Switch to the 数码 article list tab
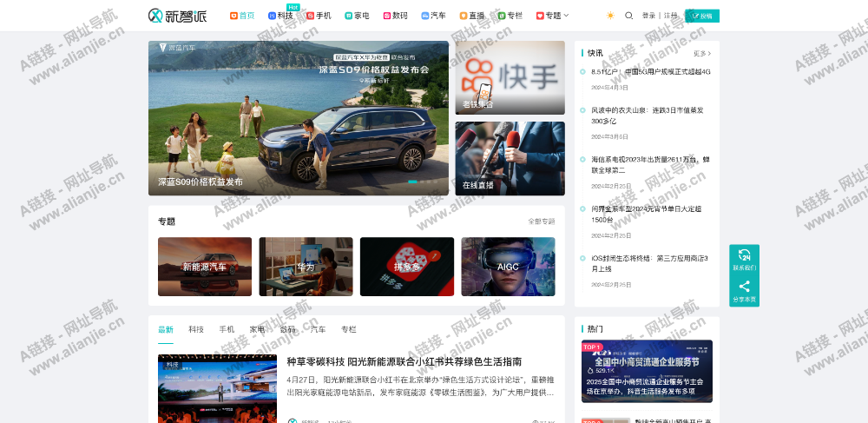The height and width of the screenshot is (423, 868). 287,329
